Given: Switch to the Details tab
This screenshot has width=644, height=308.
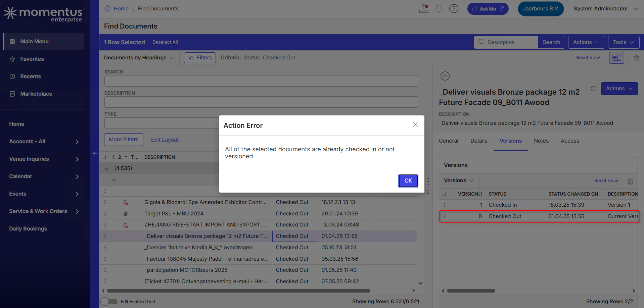Looking at the screenshot, I should pos(479,141).
